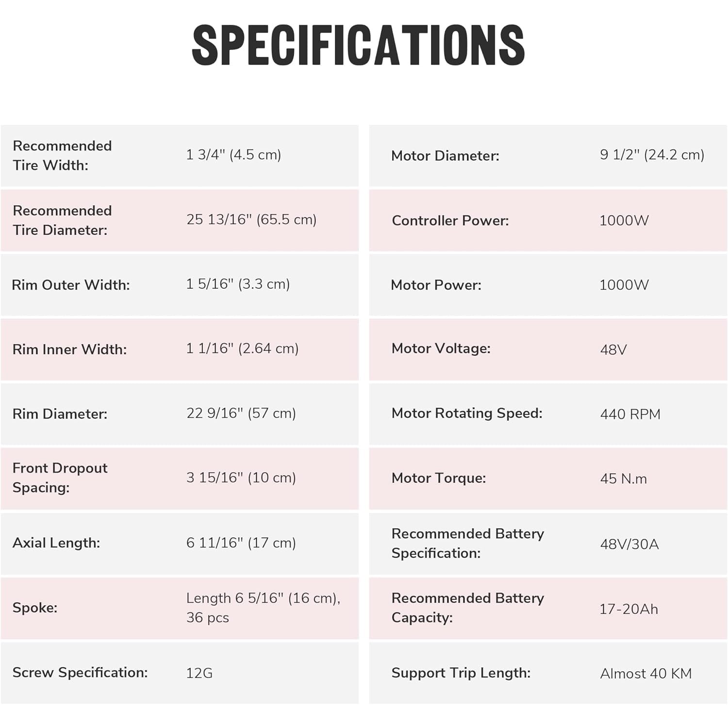Select the Rim Diameter label
Image resolution: width=728 pixels, height=728 pixels.
click(x=60, y=414)
